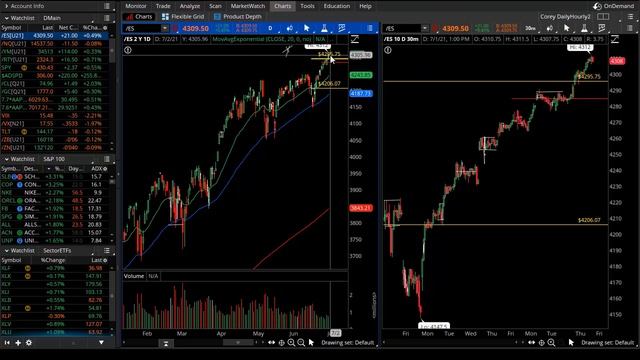Open S&P 100 watchlist menu icon

[107, 159]
